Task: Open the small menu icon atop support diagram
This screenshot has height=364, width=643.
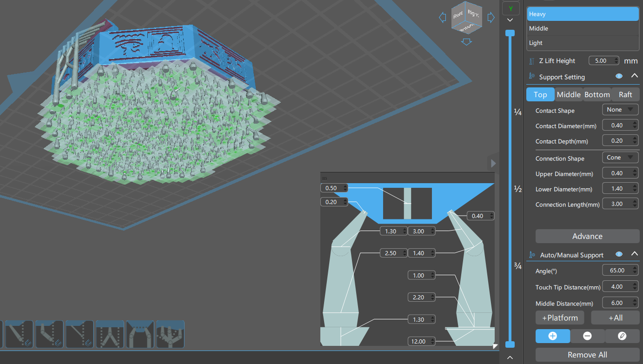Action: 325,178
